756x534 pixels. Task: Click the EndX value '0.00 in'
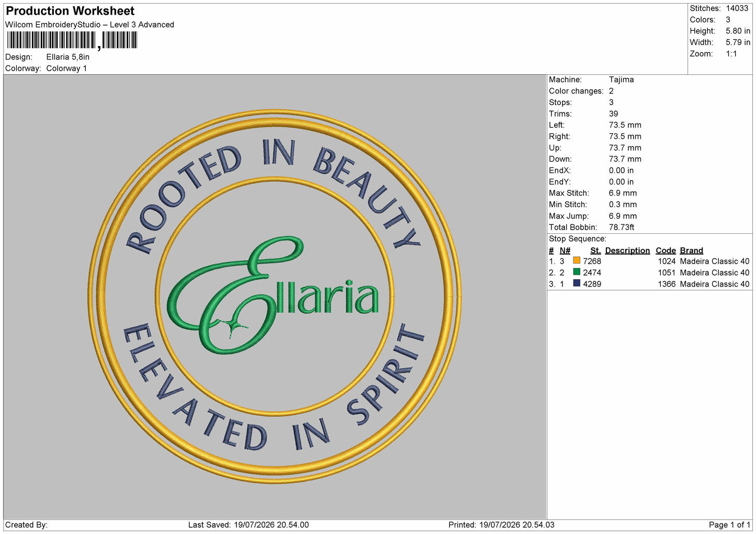(621, 171)
